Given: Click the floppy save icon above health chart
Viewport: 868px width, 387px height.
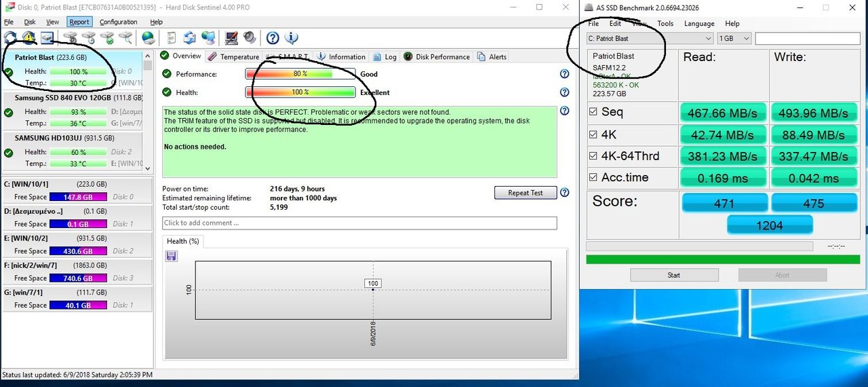Looking at the screenshot, I should (x=171, y=256).
